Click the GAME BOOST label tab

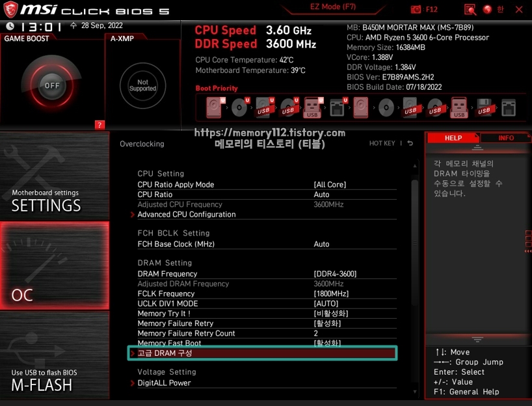pos(27,38)
